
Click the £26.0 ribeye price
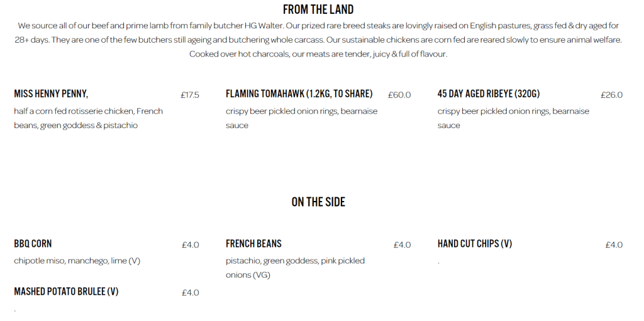click(x=611, y=95)
